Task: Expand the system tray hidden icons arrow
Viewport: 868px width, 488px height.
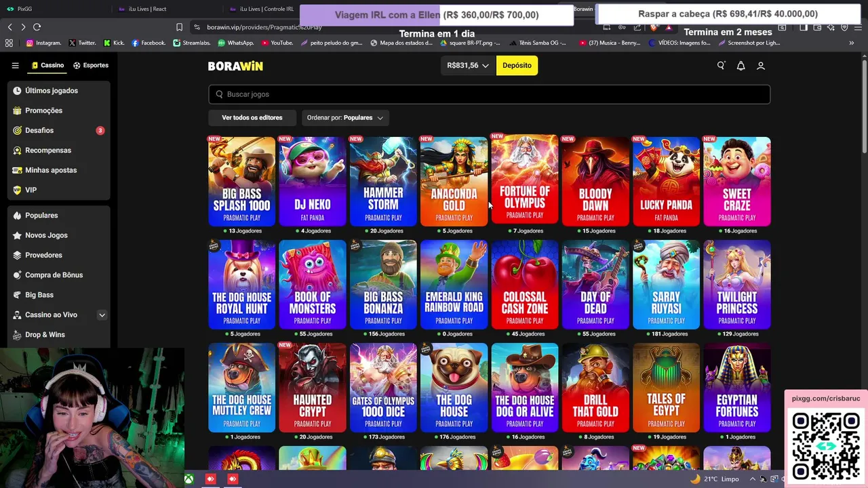Action: click(x=752, y=479)
